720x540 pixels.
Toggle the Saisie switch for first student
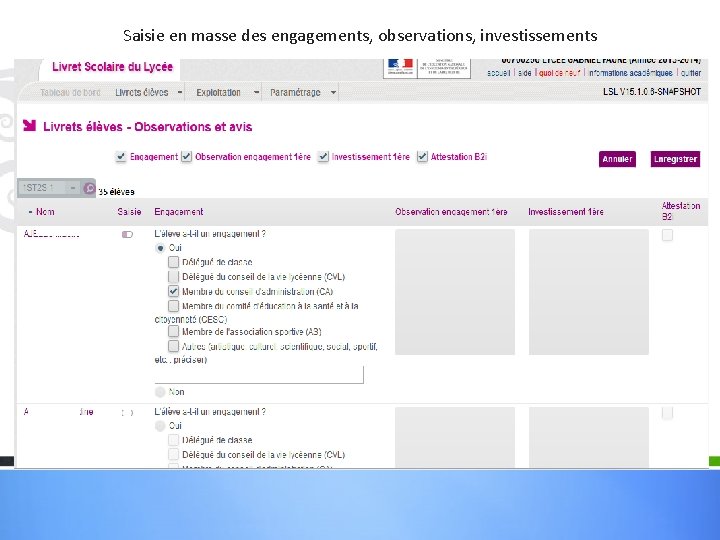[127, 235]
